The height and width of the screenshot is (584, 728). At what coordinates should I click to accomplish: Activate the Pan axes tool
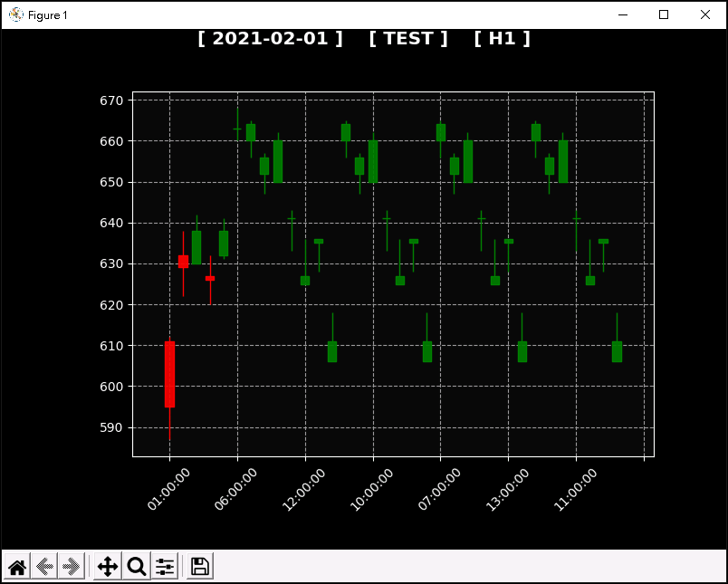[108, 567]
